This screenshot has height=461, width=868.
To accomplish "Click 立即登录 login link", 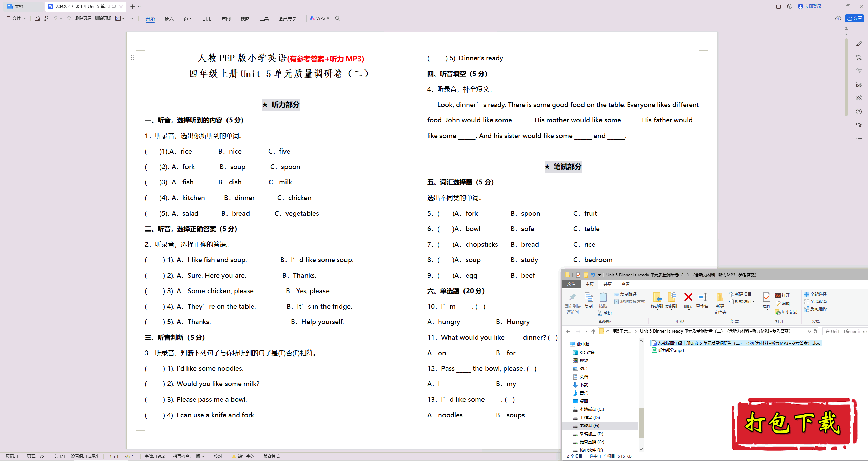I will 810,6.
